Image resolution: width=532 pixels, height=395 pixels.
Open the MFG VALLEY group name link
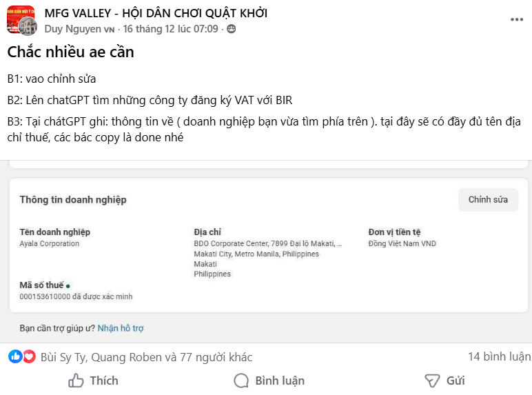(156, 13)
